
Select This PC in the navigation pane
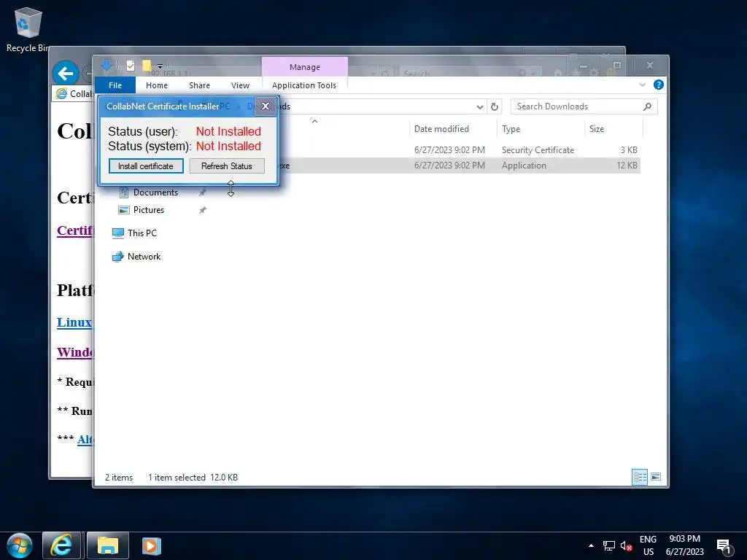[x=142, y=233]
